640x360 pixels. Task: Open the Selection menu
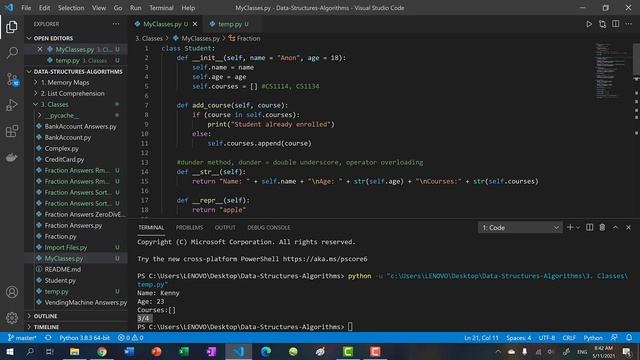pos(71,8)
